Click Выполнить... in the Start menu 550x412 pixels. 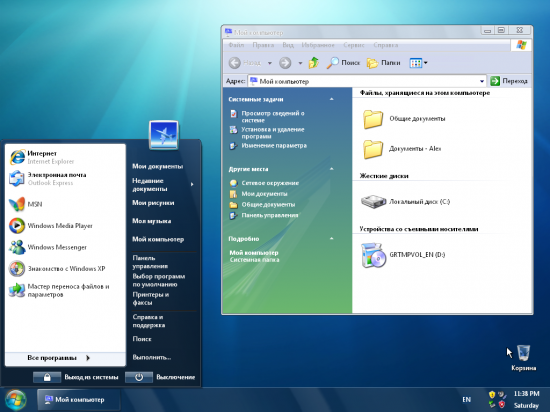(152, 357)
